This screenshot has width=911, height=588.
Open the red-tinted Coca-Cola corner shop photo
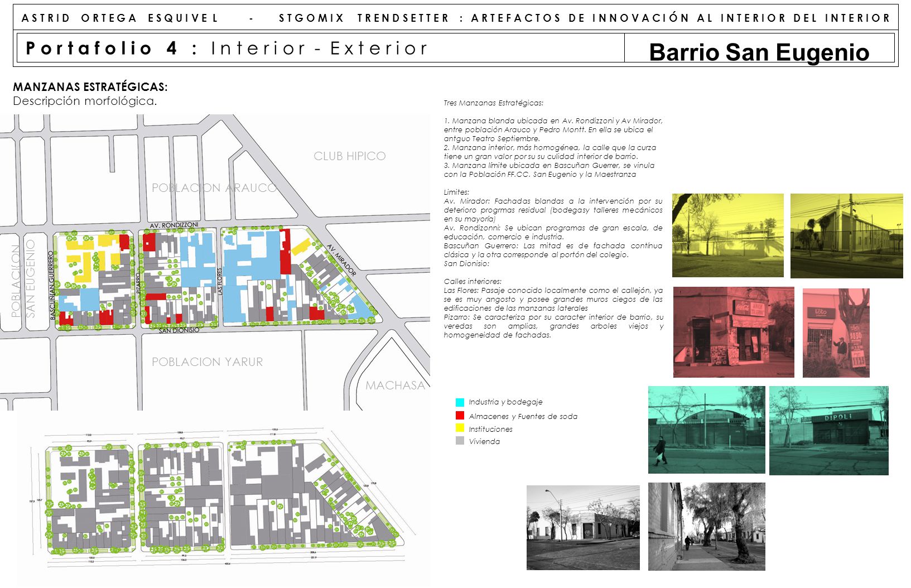[734, 332]
